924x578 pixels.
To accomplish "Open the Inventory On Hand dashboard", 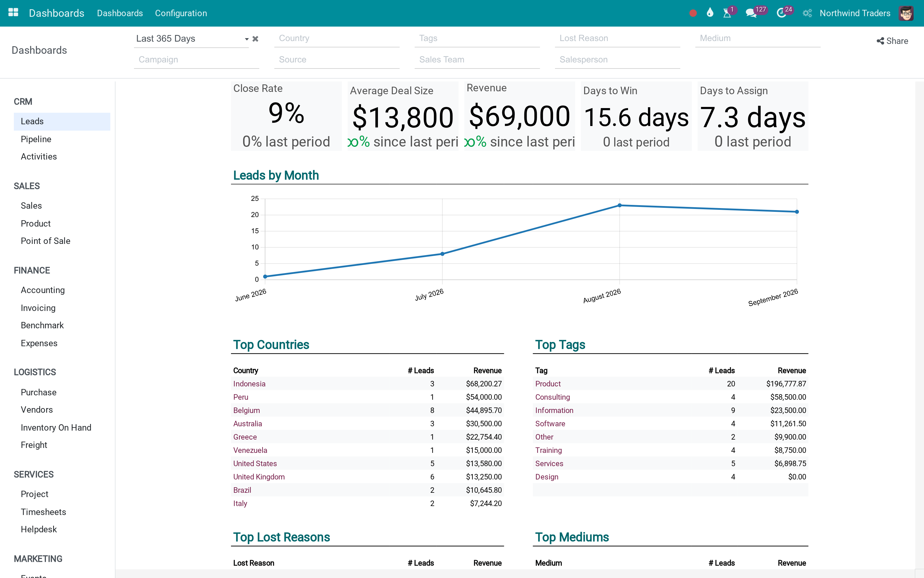I will [x=62, y=428].
